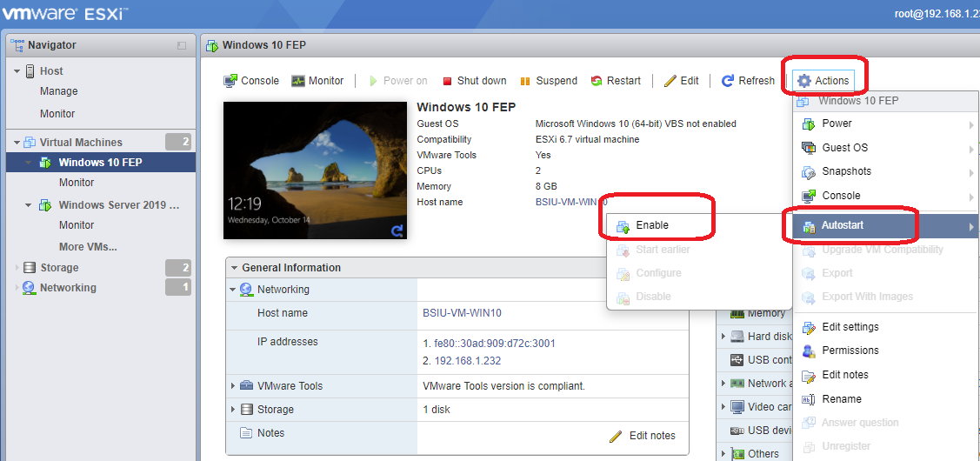Collapse the General Information panel
980x461 pixels.
pyautogui.click(x=233, y=268)
